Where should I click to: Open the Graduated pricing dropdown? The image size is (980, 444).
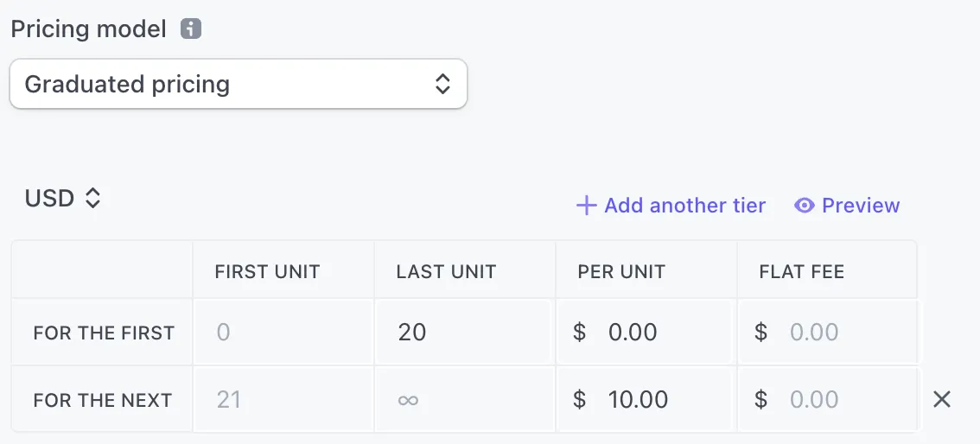pos(238,84)
